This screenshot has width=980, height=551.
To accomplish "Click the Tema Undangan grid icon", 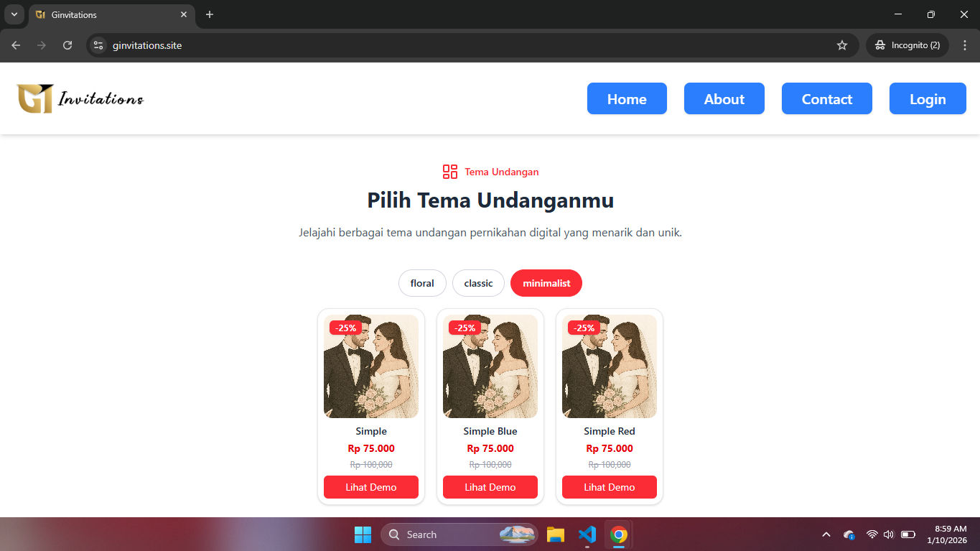I will 450,172.
